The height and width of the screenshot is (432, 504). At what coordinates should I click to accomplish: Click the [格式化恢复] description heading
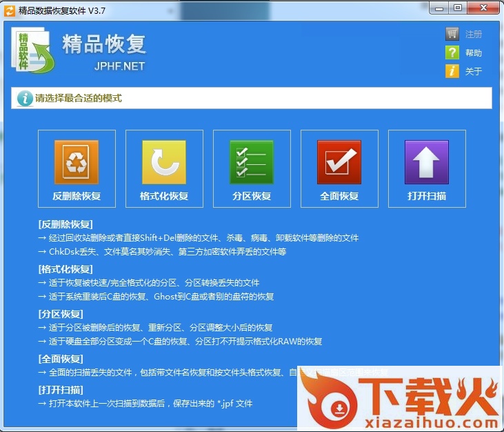(65, 269)
